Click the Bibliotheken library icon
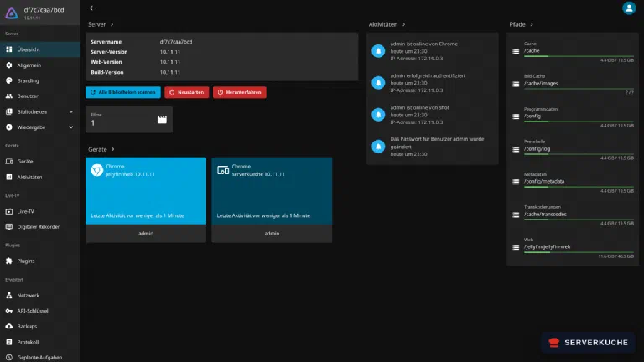 pos(9,111)
